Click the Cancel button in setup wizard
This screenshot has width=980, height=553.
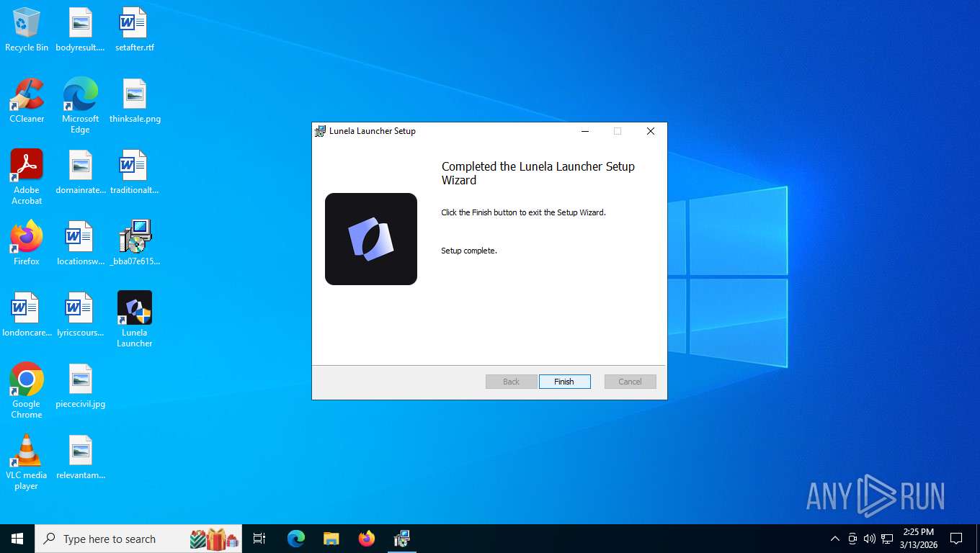pos(630,382)
